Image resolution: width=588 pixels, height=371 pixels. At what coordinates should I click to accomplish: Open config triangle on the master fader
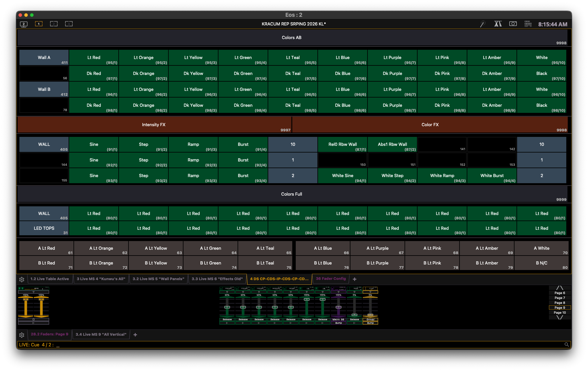(x=34, y=292)
